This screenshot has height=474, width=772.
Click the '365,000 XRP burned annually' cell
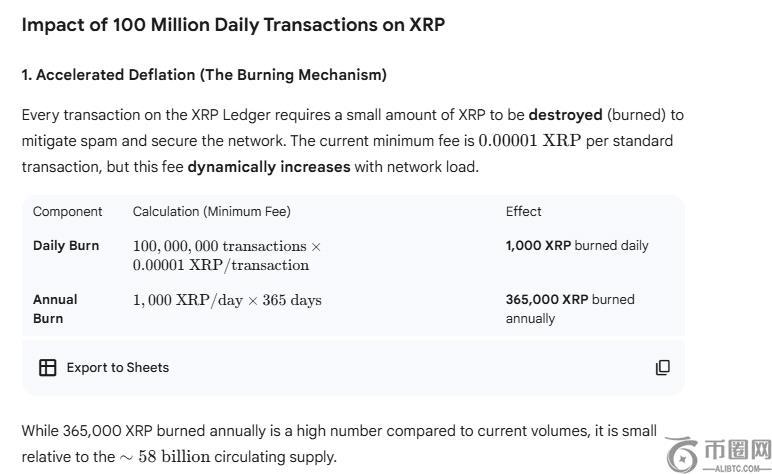[x=570, y=309]
